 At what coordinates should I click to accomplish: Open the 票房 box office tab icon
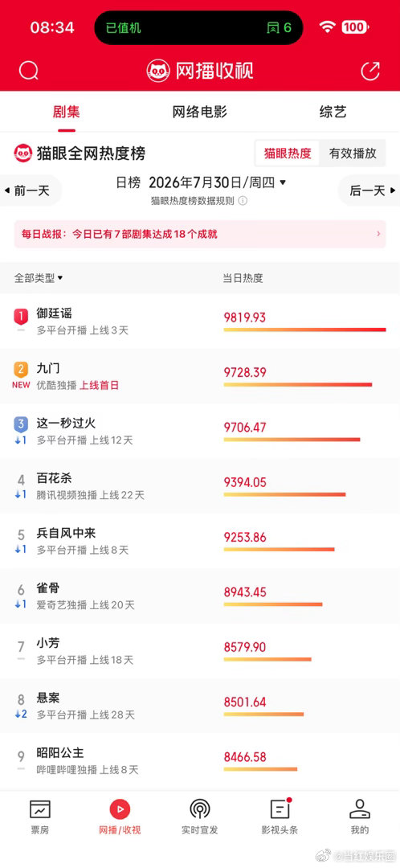(40, 809)
